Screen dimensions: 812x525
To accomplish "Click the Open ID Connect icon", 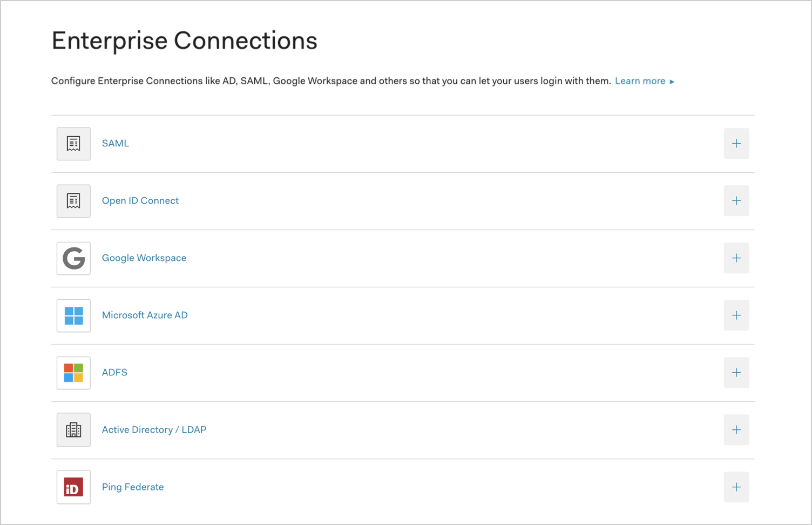I will pos(73,201).
